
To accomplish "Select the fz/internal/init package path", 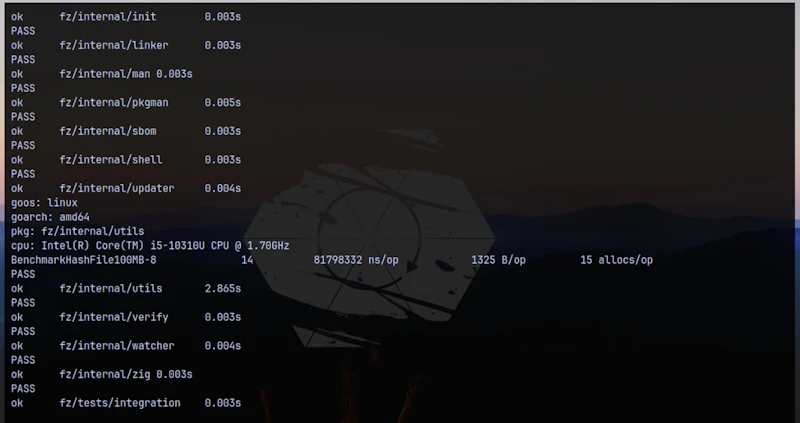I will click(108, 17).
